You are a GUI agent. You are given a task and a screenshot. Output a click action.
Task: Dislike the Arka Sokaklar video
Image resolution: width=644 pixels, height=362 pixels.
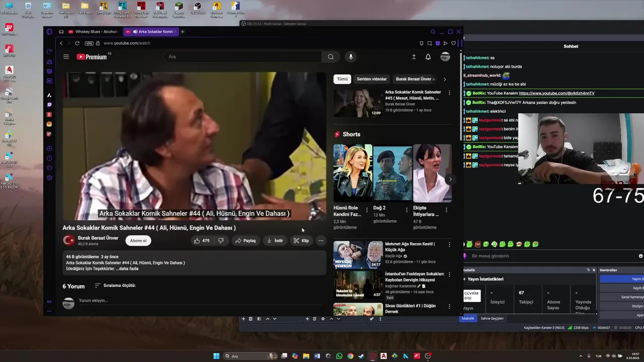[x=221, y=241]
